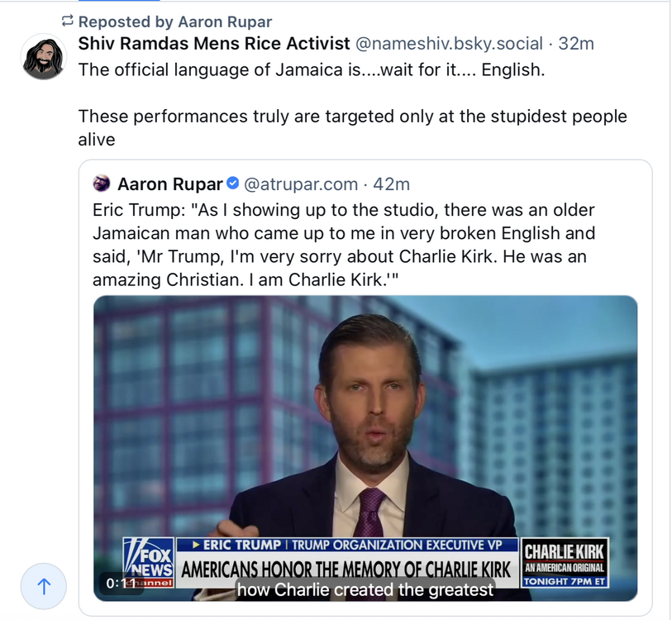Open quoted post by clicking Eric Trump quote text
The width and height of the screenshot is (672, 620).
(x=343, y=245)
